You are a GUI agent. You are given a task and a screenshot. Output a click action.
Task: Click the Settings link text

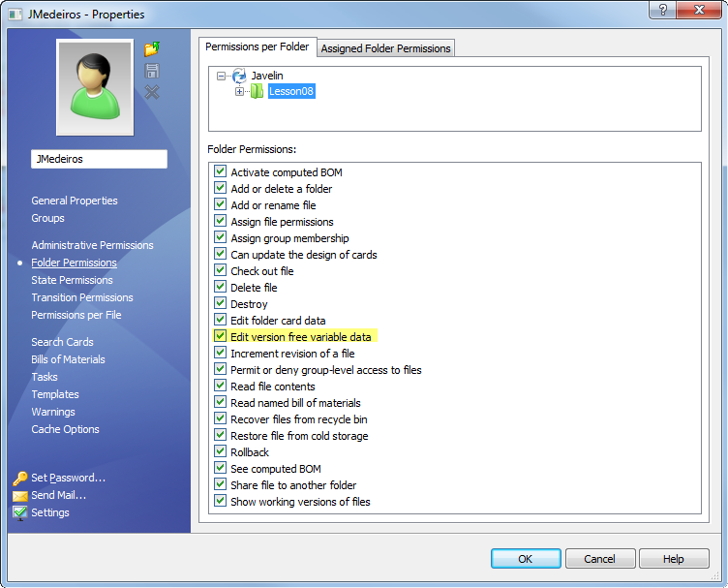pos(50,512)
